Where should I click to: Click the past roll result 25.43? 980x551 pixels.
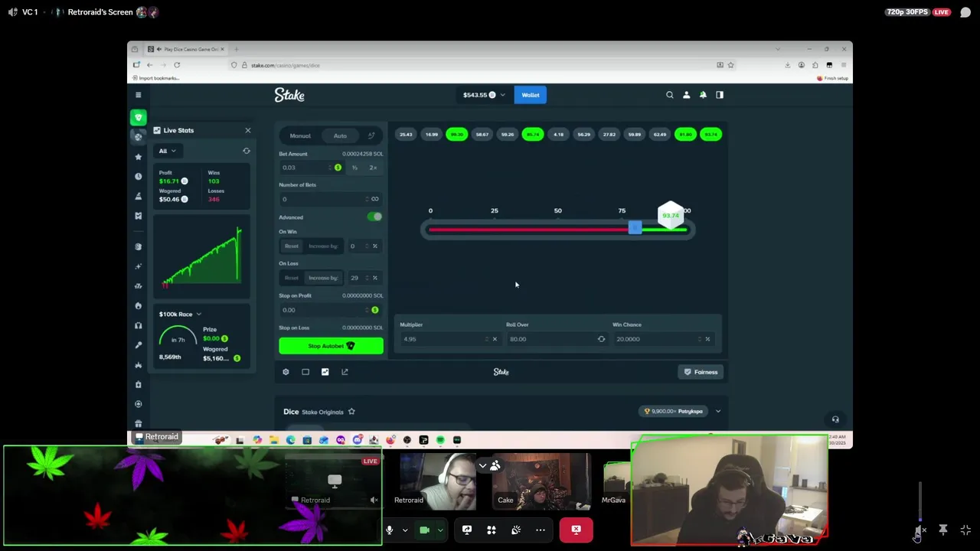coord(406,135)
